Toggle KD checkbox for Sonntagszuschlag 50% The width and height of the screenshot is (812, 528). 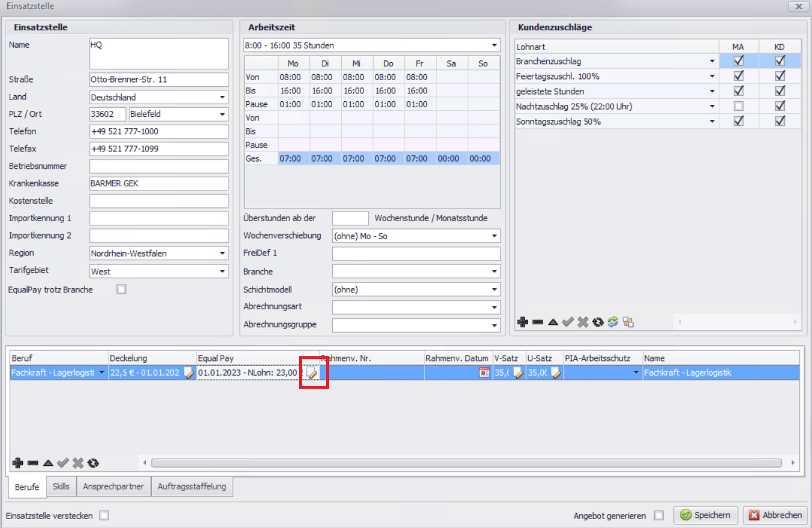click(x=780, y=121)
